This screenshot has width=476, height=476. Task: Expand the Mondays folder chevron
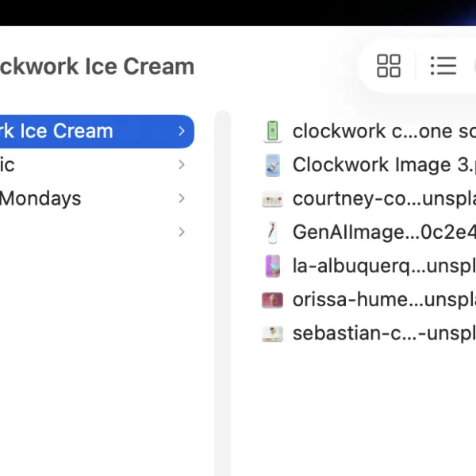[182, 198]
